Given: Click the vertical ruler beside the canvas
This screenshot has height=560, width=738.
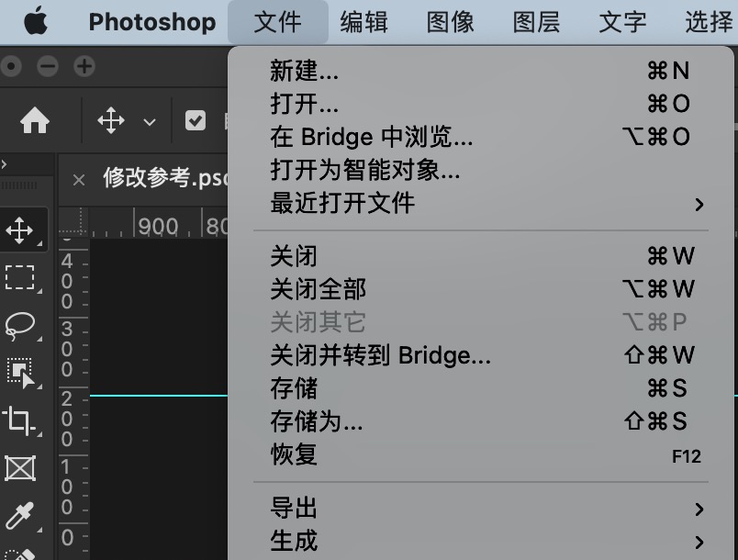Looking at the screenshot, I should click(73, 367).
